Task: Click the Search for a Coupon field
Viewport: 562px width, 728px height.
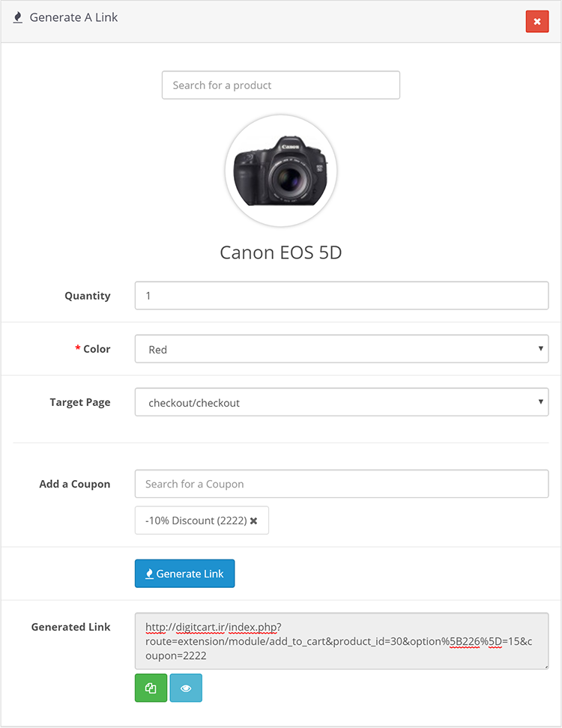Action: pos(342,484)
